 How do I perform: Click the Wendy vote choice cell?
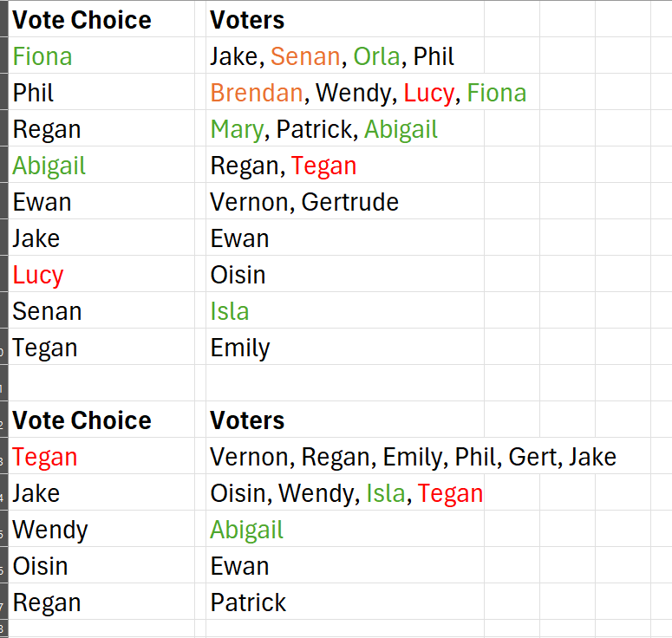101,529
